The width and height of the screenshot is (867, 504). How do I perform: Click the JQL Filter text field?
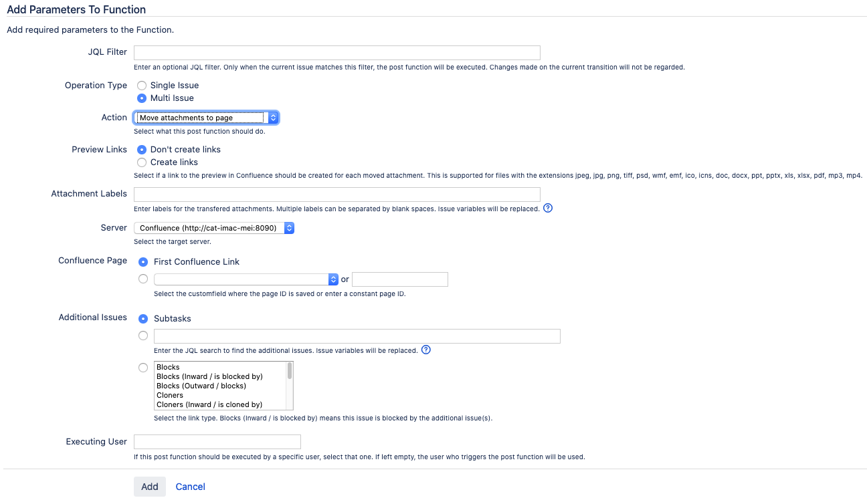pyautogui.click(x=336, y=53)
